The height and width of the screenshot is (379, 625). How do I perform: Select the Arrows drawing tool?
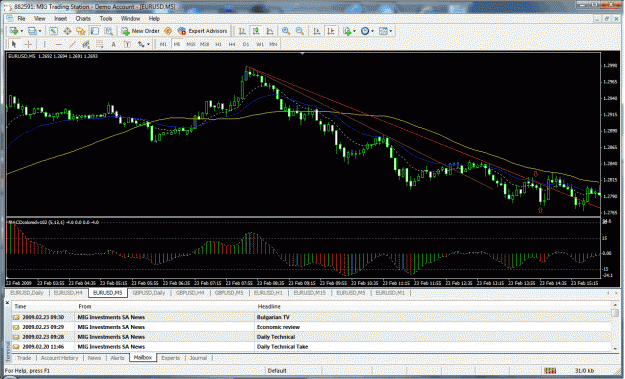(x=141, y=44)
